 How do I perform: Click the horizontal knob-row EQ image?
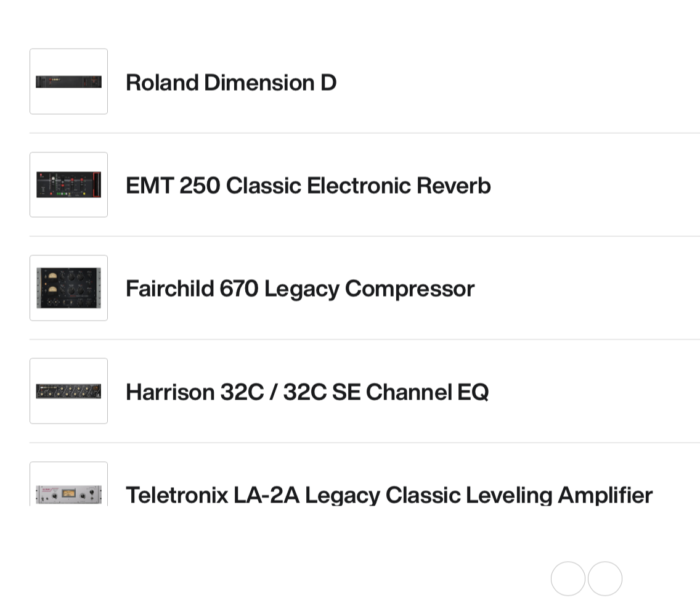(x=68, y=391)
